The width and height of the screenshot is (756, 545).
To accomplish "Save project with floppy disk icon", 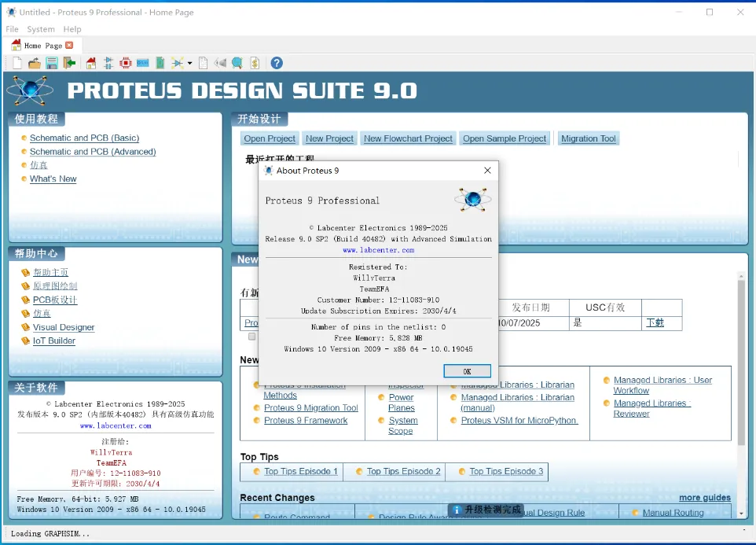I will pyautogui.click(x=52, y=63).
